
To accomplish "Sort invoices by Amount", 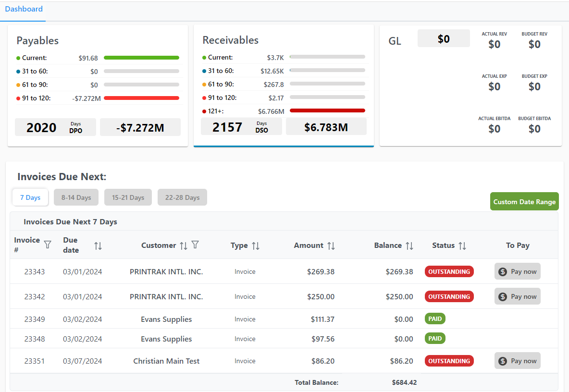I will (331, 245).
